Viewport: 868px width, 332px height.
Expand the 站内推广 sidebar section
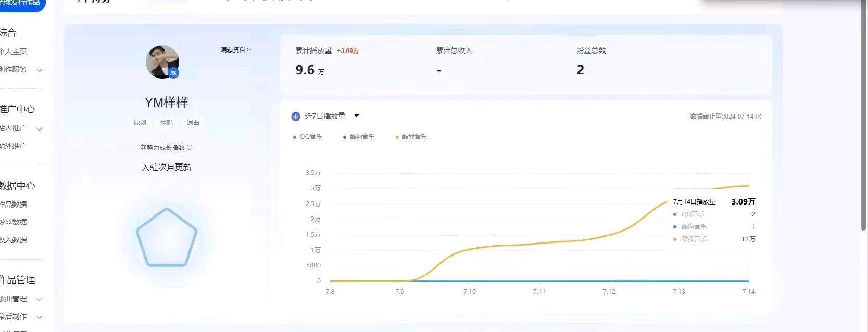(39, 129)
